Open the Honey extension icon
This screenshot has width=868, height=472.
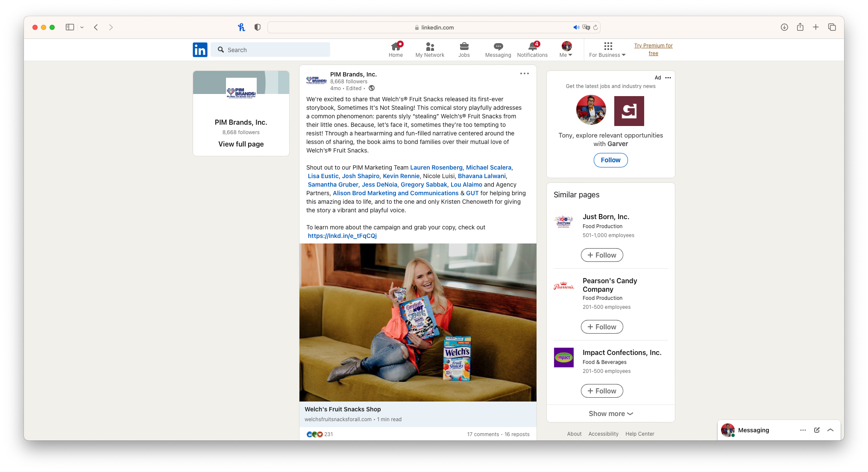(241, 27)
